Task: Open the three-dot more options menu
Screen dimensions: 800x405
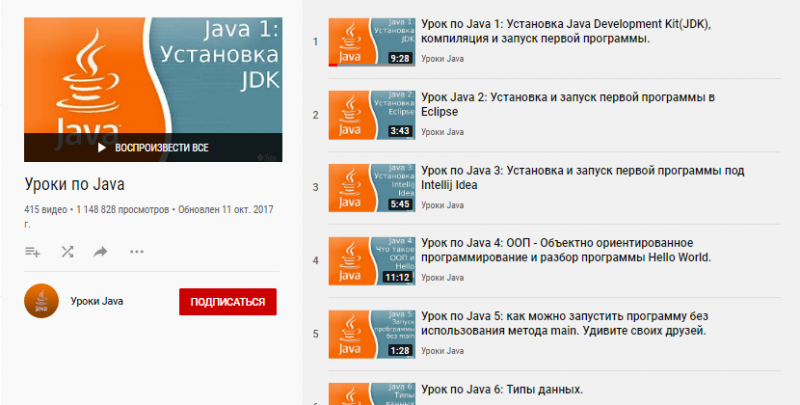Action: (137, 252)
